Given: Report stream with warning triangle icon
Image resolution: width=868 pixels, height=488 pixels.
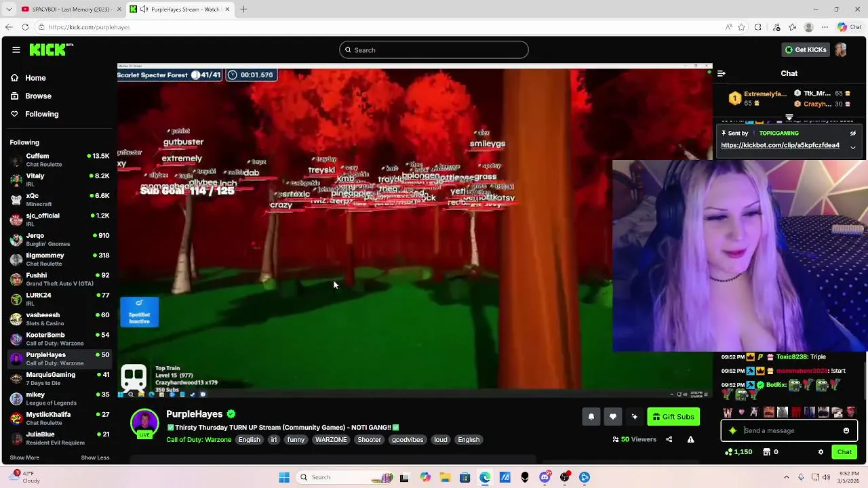Looking at the screenshot, I should pos(690,439).
